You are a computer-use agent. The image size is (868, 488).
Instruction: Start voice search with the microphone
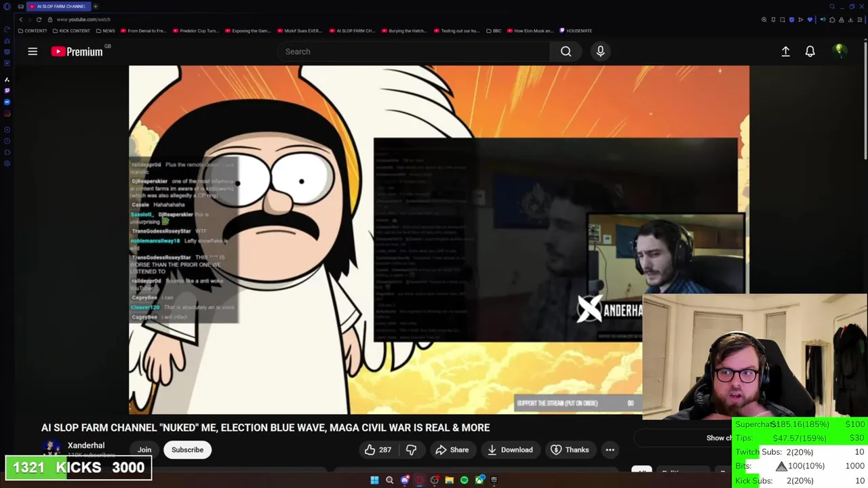600,52
